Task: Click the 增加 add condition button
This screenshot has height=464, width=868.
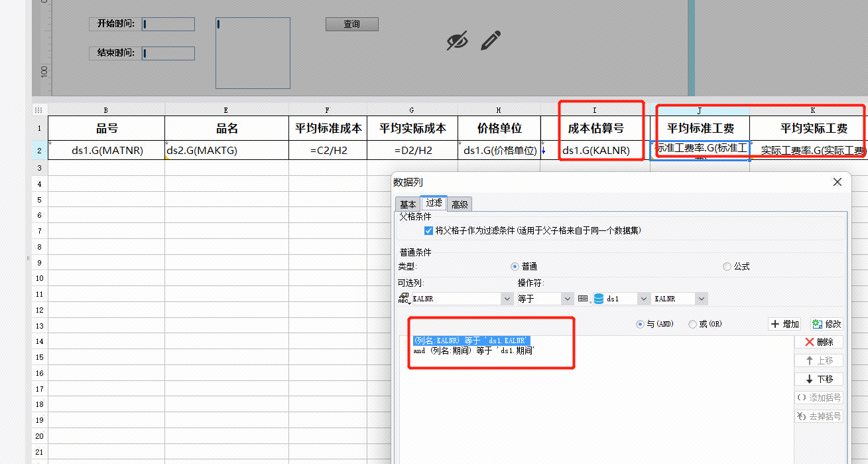Action: pos(784,324)
